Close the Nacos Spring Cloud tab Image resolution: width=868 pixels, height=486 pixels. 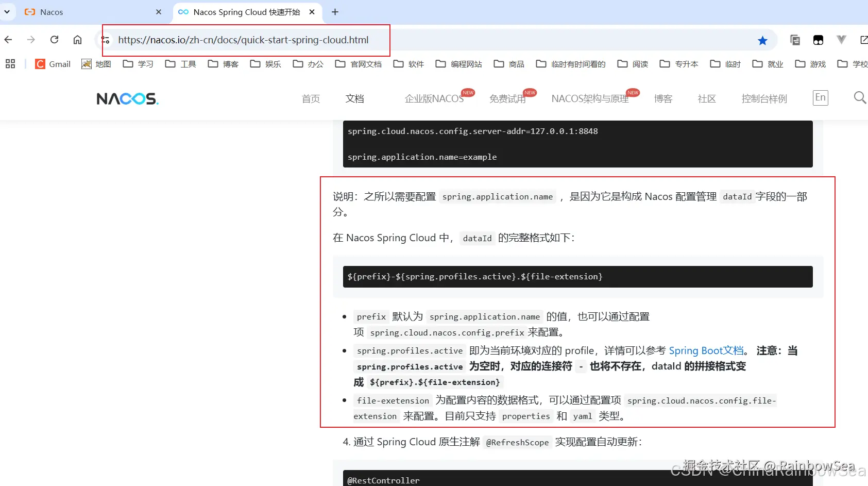pos(312,12)
